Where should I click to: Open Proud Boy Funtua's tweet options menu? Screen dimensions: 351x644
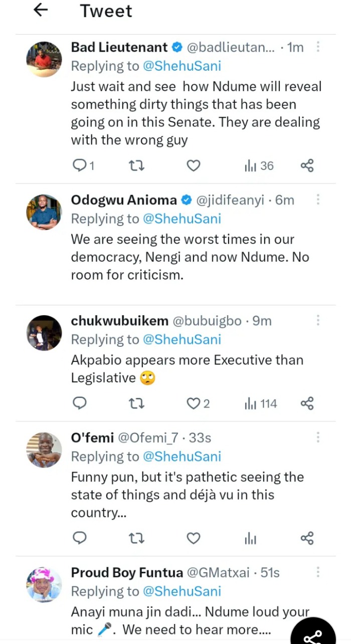(x=318, y=572)
